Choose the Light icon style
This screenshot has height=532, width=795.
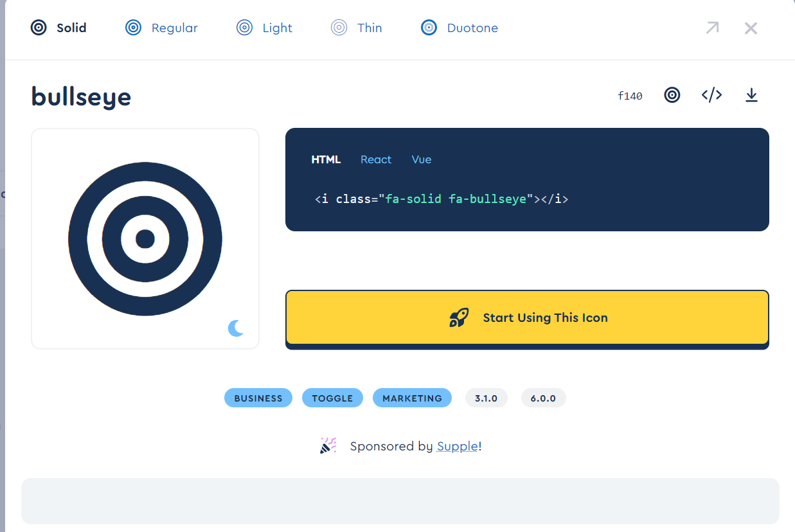[264, 28]
